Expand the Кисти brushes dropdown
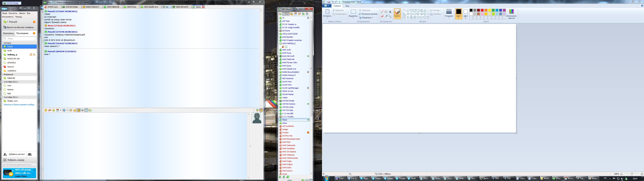Screen dimensions: 644x181 coord(397,17)
